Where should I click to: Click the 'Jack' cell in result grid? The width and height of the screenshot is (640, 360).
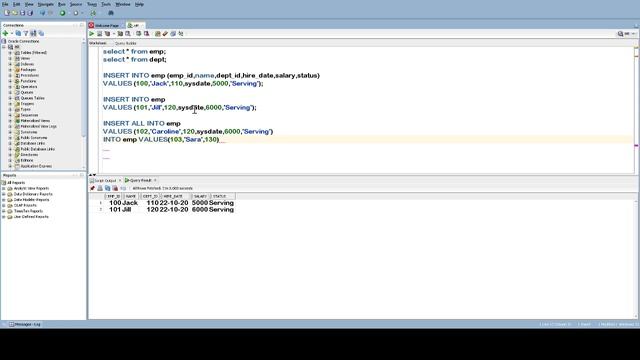(x=130, y=203)
